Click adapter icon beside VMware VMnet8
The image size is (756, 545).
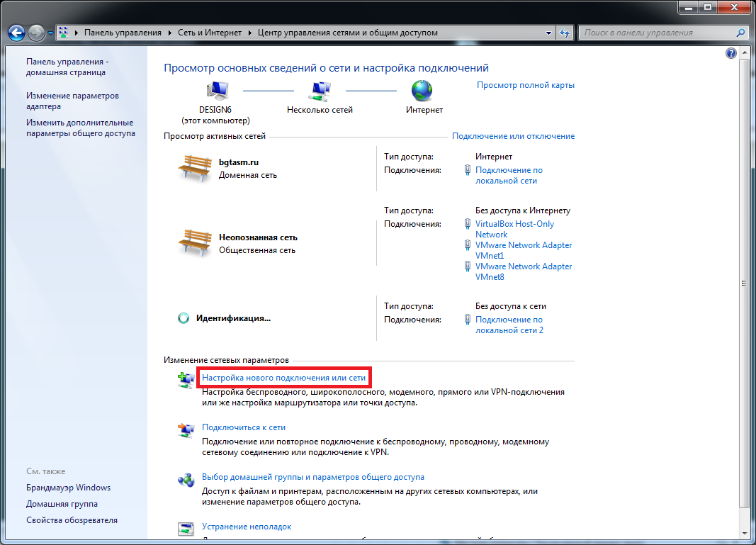pyautogui.click(x=467, y=266)
